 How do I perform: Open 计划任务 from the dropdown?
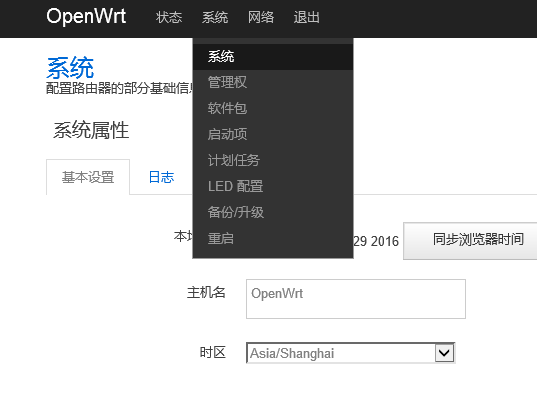click(x=273, y=160)
